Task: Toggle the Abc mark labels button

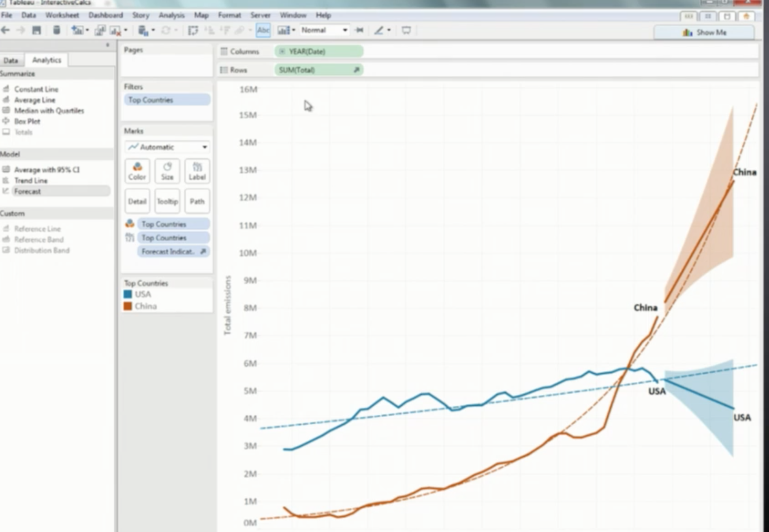Action: (x=263, y=30)
